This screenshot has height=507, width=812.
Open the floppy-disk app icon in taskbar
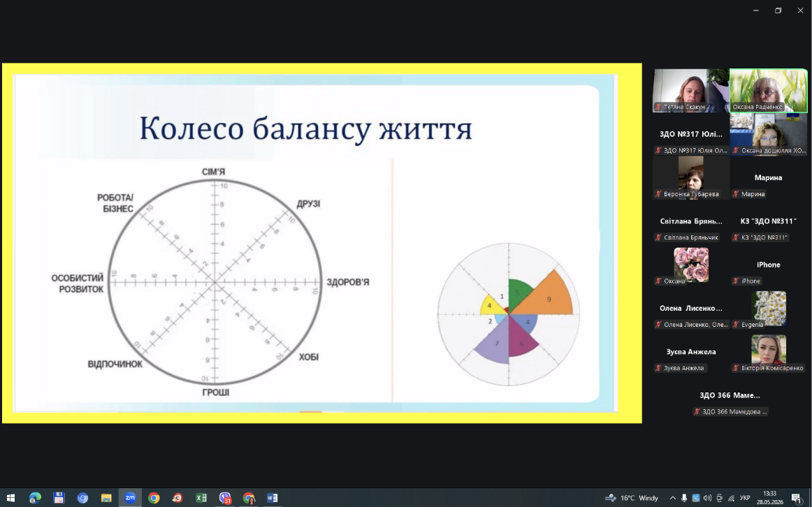59,498
